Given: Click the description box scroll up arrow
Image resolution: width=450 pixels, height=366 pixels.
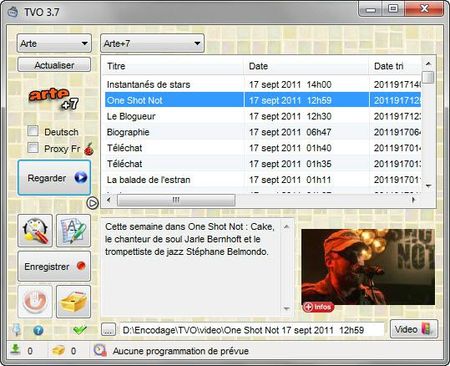Looking at the screenshot, I should 287,227.
